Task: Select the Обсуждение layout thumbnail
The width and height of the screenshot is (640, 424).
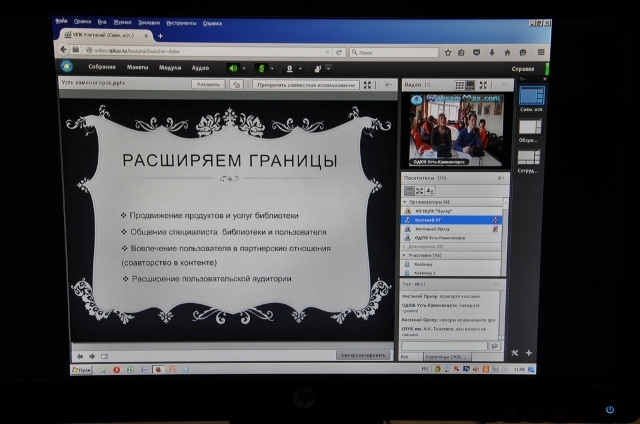Action: [x=529, y=128]
